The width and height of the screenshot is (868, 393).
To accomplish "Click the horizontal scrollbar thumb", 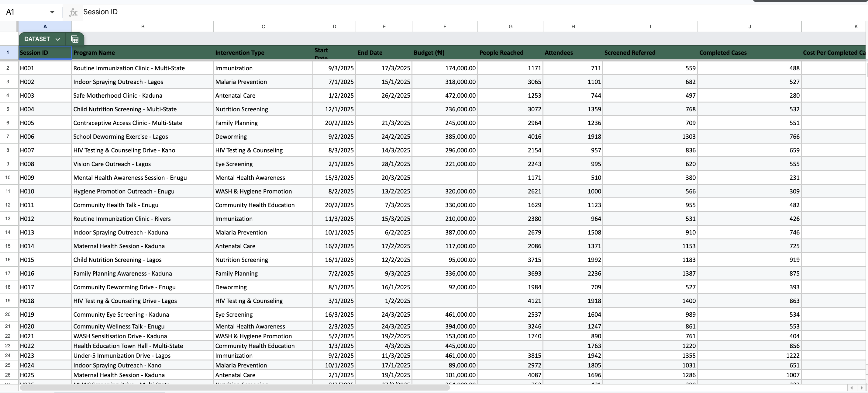I will 235,388.
